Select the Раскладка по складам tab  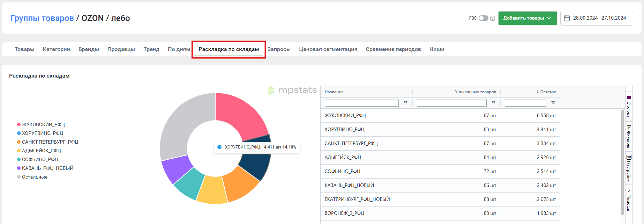pyautogui.click(x=229, y=49)
